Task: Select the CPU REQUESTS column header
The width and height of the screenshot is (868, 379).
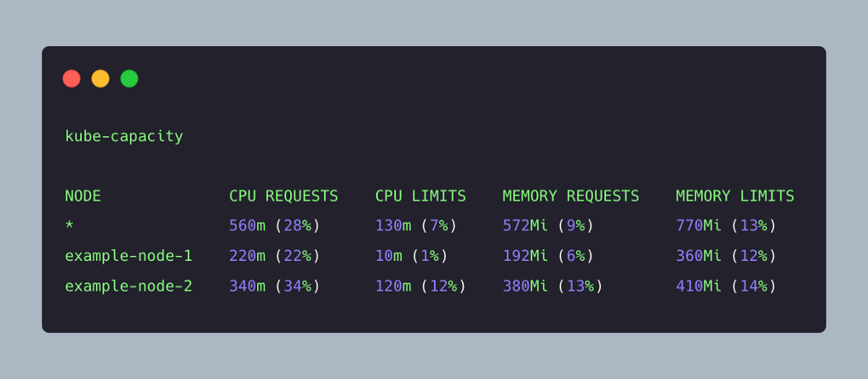Action: pyautogui.click(x=284, y=196)
